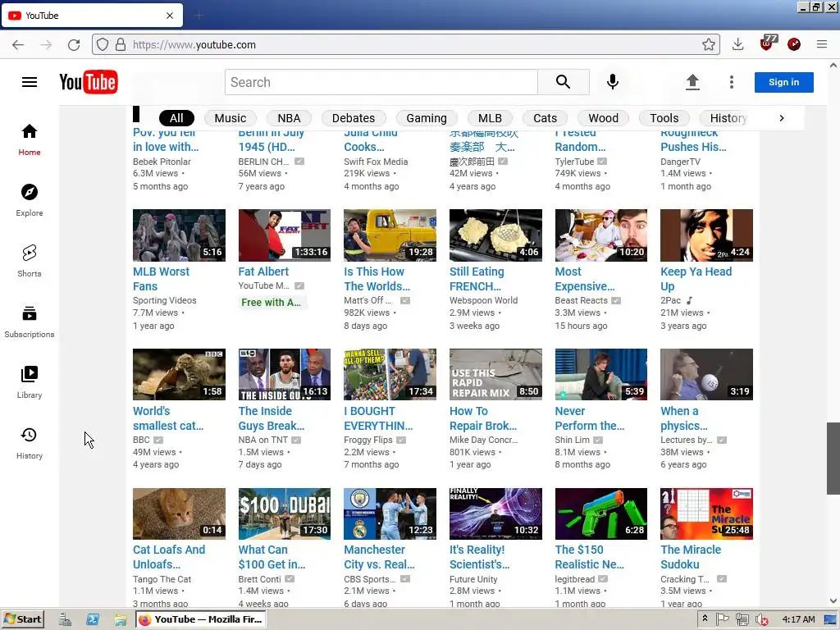Open Shorts in the sidebar
Image resolution: width=840 pixels, height=630 pixels.
(30, 261)
